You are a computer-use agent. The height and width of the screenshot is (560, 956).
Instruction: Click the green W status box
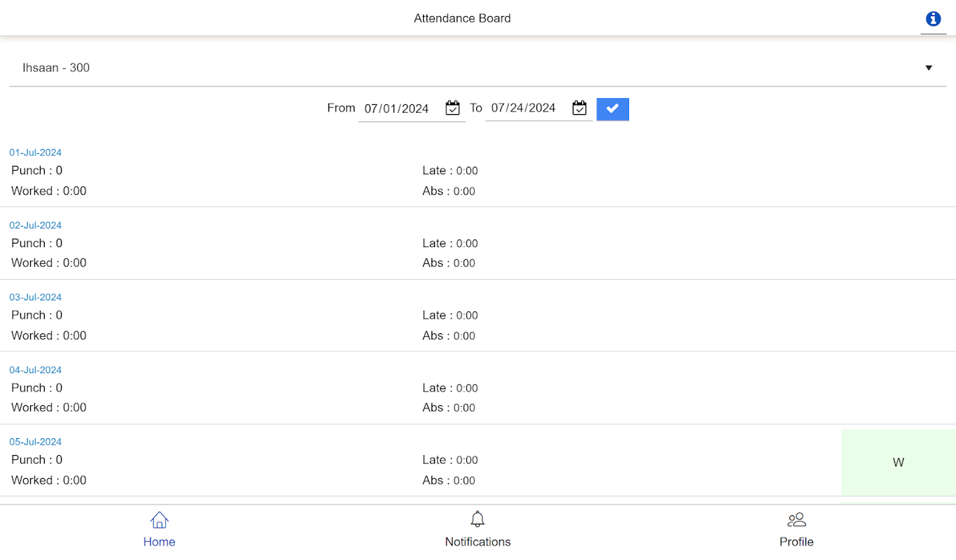(x=898, y=462)
